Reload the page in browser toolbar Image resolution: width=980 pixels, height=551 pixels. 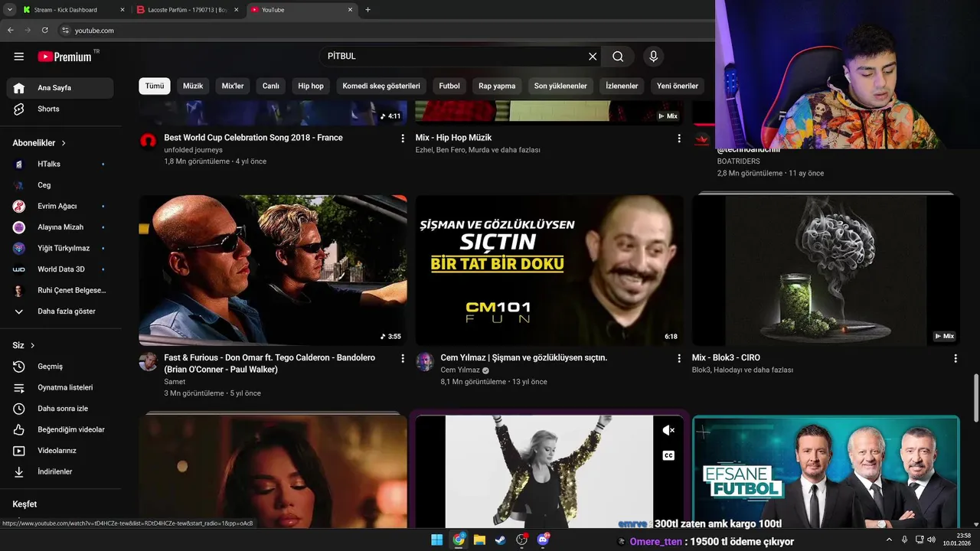45,31
